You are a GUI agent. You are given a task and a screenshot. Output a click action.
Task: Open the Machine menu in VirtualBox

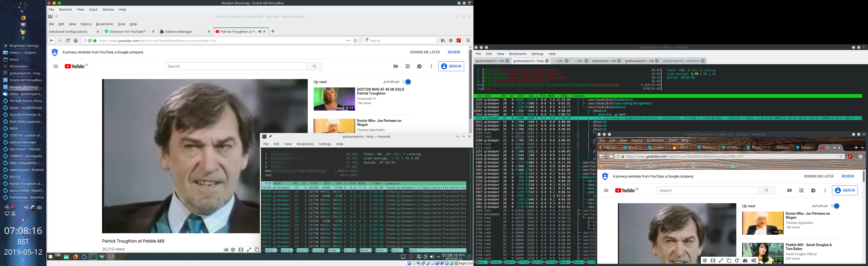click(65, 9)
